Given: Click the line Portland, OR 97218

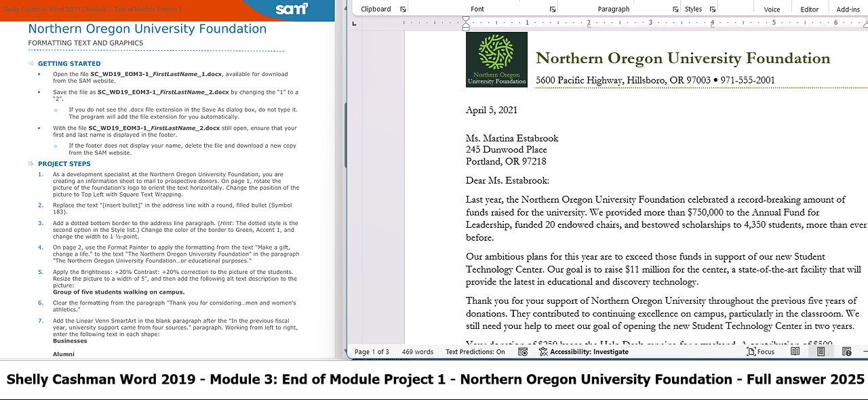Looking at the screenshot, I should [506, 161].
